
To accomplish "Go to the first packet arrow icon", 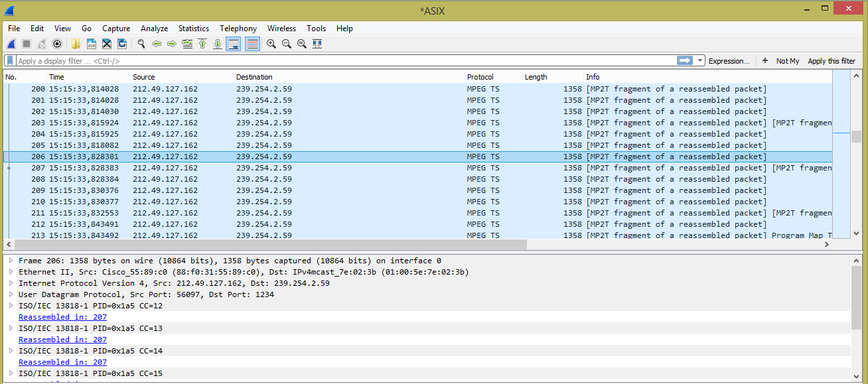I will [x=202, y=44].
